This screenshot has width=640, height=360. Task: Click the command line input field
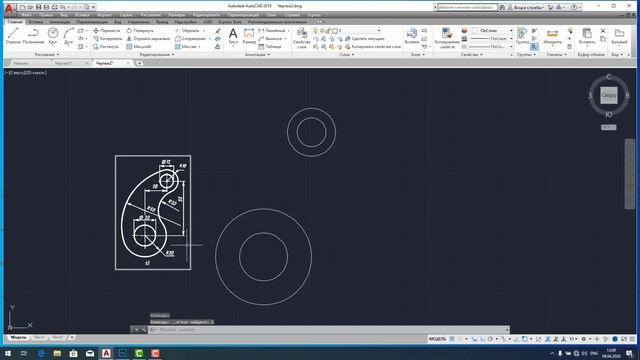329,329
